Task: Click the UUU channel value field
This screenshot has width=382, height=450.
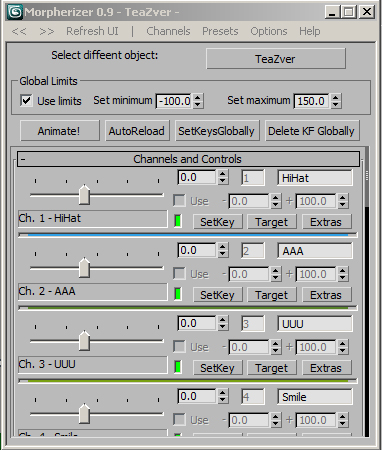Action: tap(197, 323)
